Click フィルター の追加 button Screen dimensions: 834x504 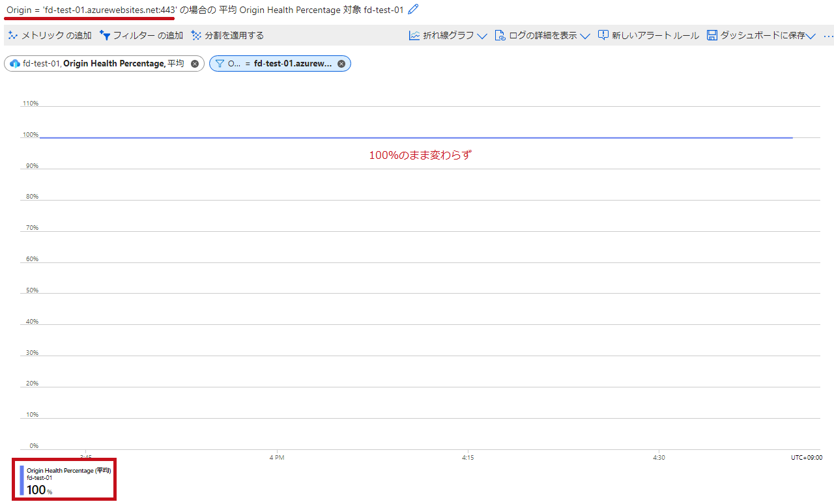141,35
